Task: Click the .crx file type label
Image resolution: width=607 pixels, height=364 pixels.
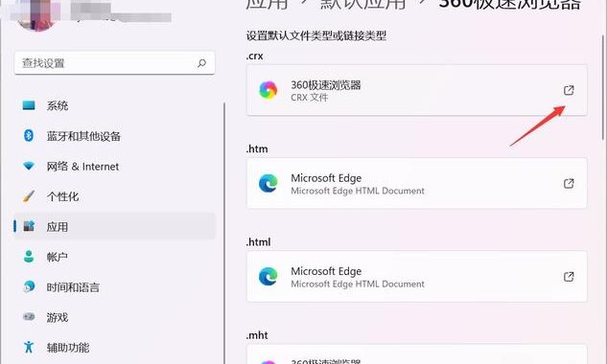Action: point(255,57)
